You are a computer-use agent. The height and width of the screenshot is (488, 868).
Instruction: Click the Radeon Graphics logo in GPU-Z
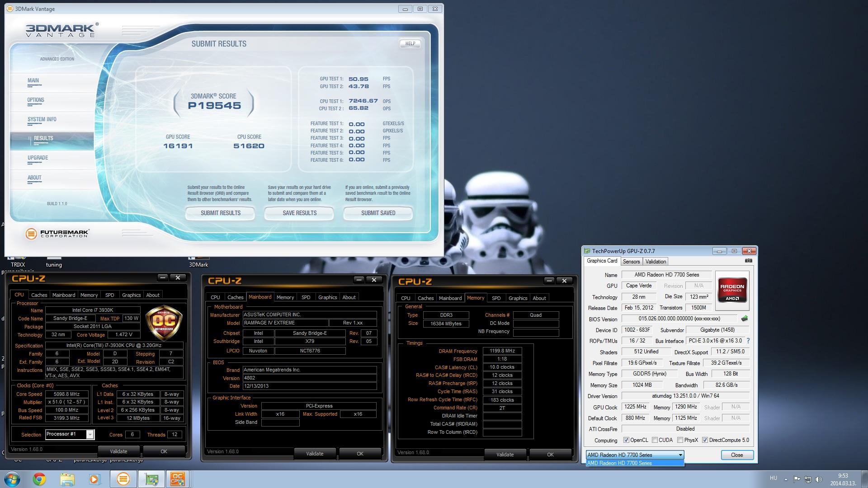click(x=732, y=290)
